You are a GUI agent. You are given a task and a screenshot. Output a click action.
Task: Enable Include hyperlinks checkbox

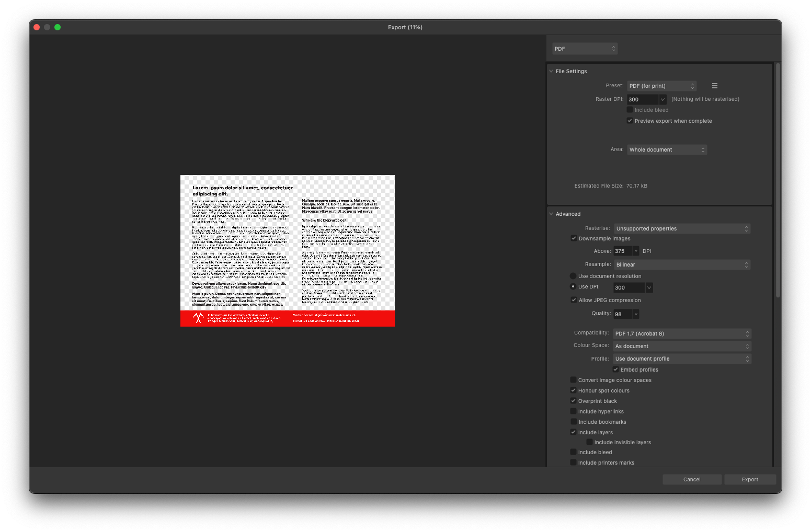coord(573,411)
